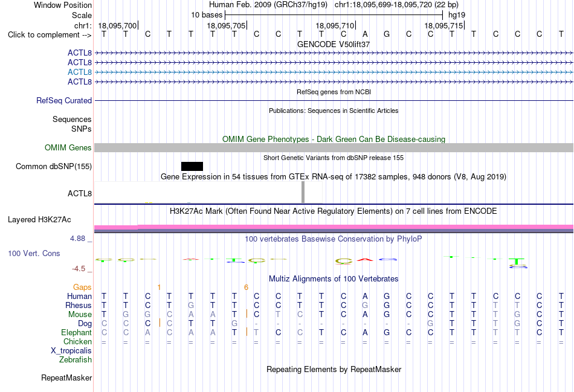Open 'Short Genetic Variants from dbSNP release 155' title
The image size is (574, 392).
tap(334, 158)
